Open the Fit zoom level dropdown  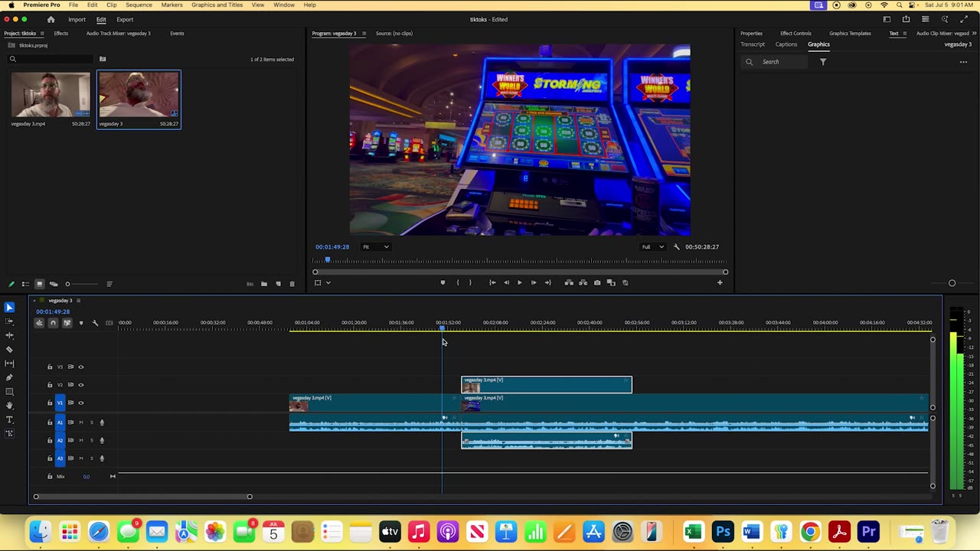click(x=376, y=246)
